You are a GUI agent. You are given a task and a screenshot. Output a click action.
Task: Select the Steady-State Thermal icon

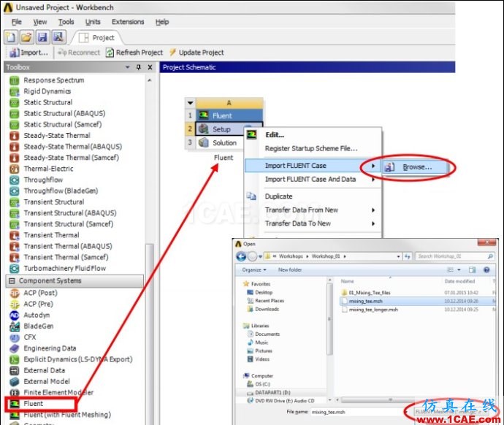[14, 136]
